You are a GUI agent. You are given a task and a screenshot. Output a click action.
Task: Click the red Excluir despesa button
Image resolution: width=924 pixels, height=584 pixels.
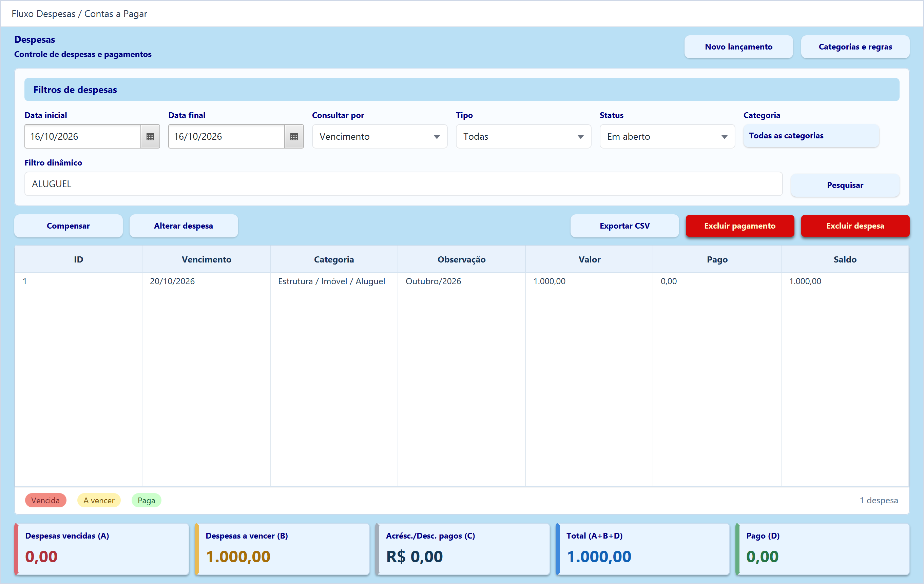tap(855, 226)
